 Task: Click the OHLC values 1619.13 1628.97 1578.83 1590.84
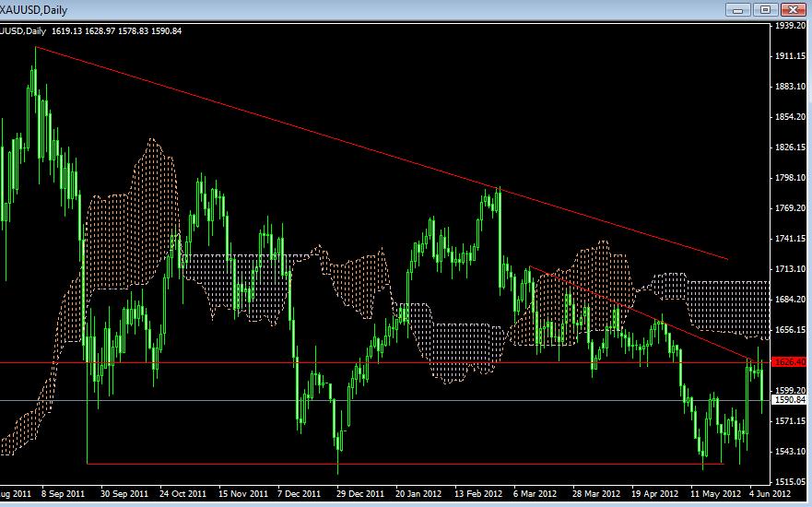coord(116,31)
